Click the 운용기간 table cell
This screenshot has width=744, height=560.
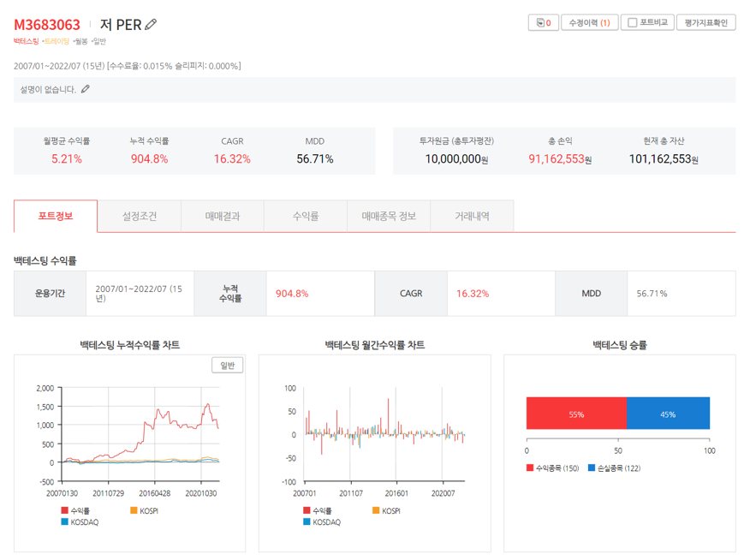50,294
